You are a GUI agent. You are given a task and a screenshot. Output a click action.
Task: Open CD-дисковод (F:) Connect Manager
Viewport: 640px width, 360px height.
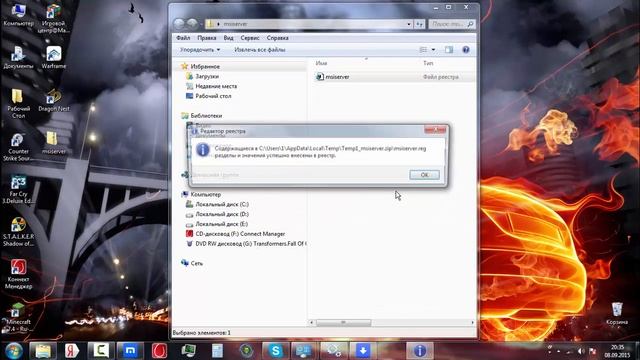point(240,234)
